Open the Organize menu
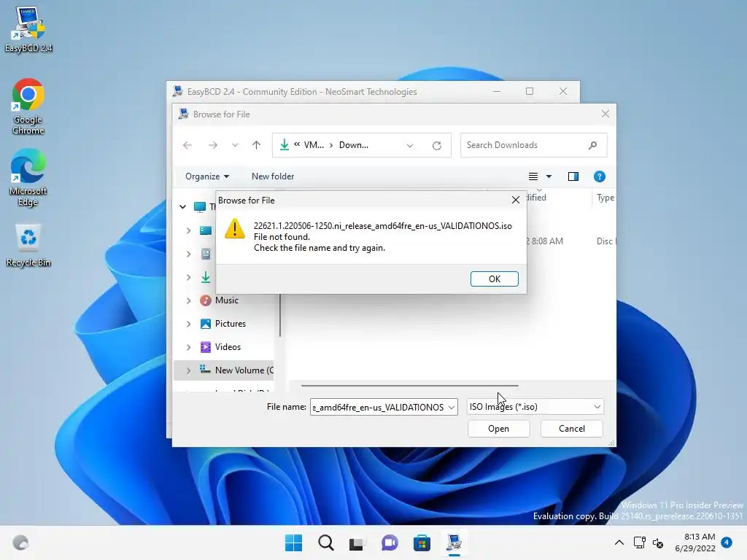747x560 pixels. (x=206, y=176)
